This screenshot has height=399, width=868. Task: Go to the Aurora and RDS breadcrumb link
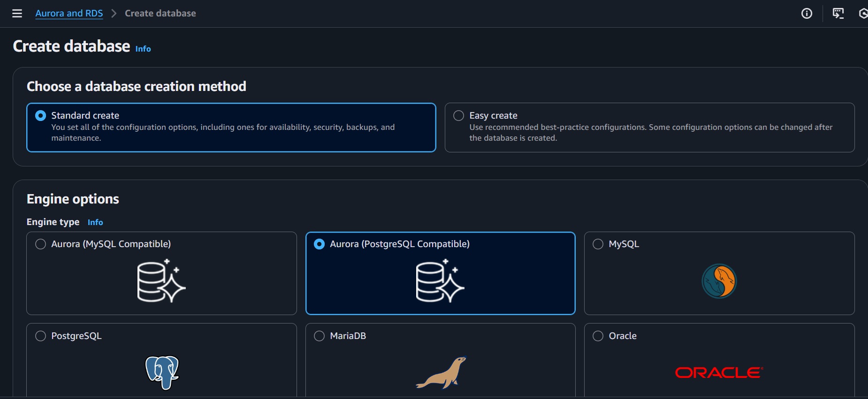pyautogui.click(x=69, y=13)
